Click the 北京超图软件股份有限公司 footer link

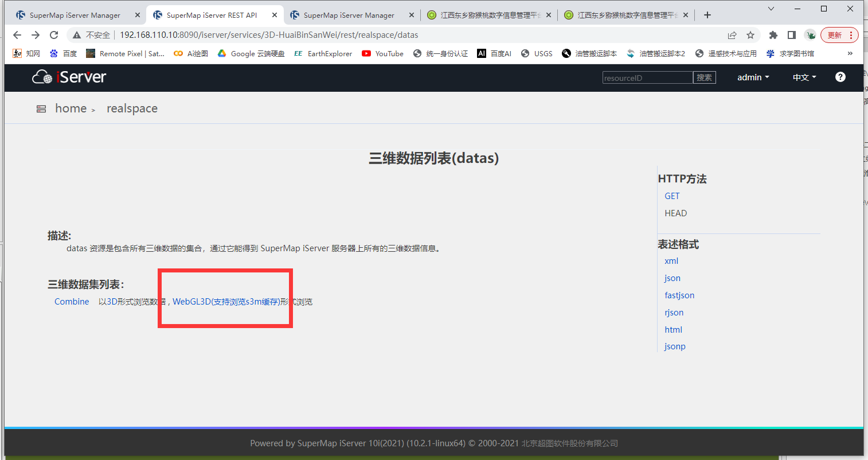point(569,443)
